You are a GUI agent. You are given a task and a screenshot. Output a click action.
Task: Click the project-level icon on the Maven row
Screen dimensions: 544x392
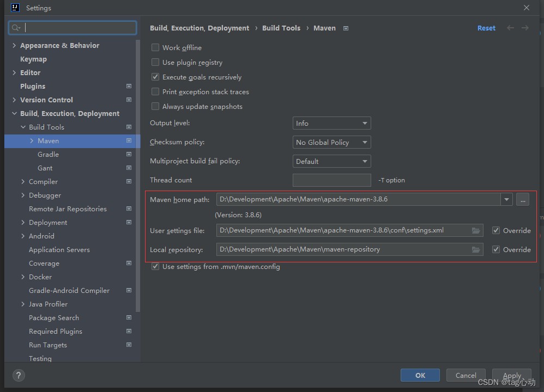[x=129, y=140]
